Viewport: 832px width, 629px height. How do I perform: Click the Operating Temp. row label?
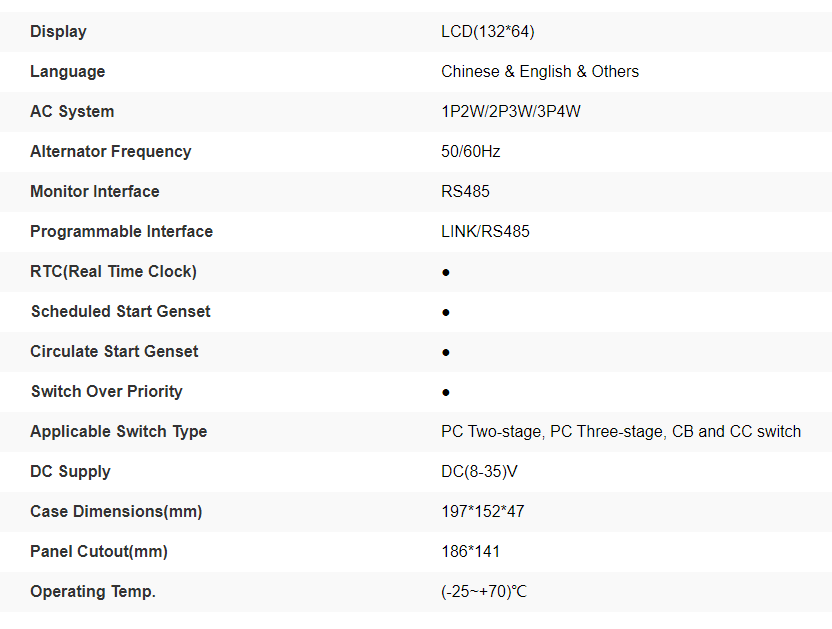pyautogui.click(x=92, y=592)
